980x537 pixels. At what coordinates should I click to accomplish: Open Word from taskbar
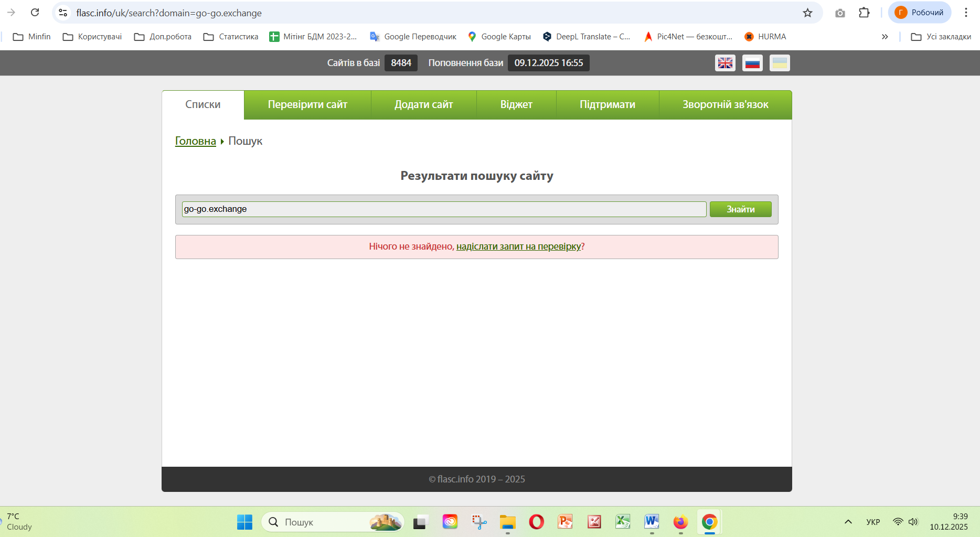click(x=652, y=522)
